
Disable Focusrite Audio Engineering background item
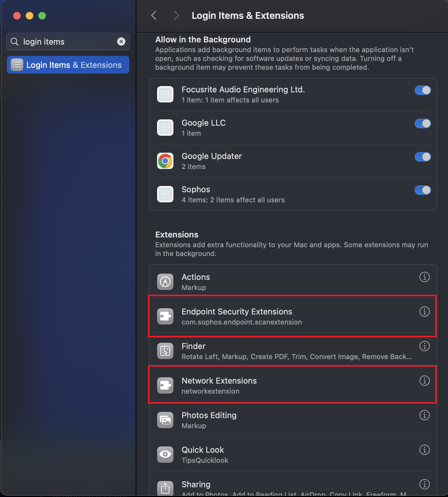tap(423, 90)
